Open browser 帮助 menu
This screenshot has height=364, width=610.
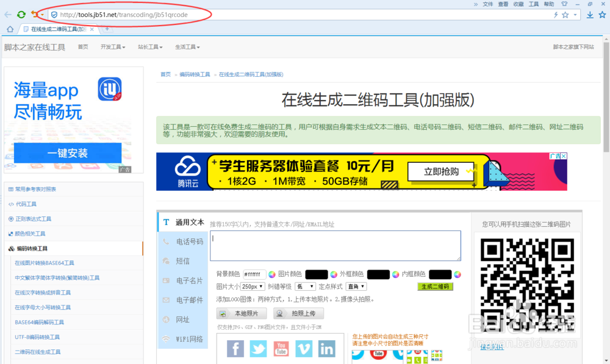coord(549,4)
